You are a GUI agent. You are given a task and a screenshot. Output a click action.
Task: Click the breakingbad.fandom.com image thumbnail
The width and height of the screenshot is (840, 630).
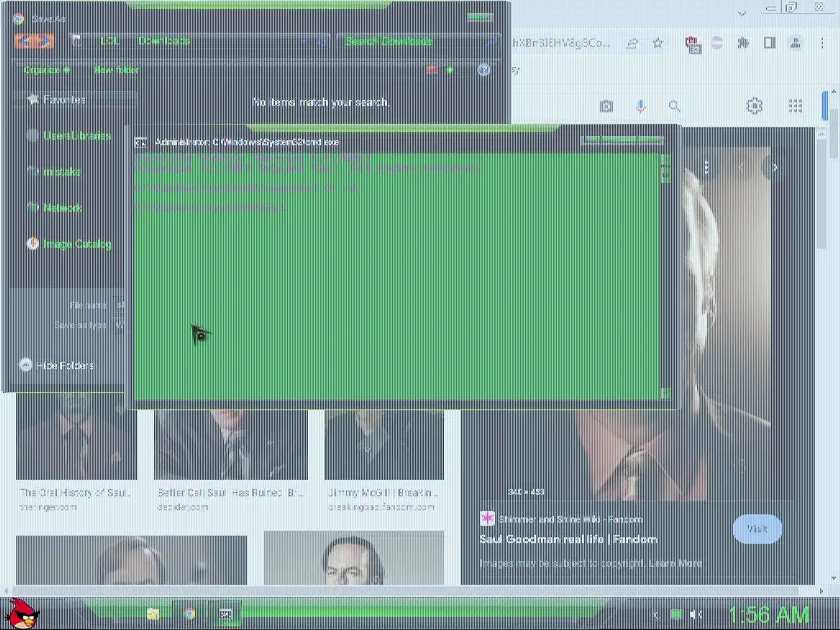click(384, 445)
